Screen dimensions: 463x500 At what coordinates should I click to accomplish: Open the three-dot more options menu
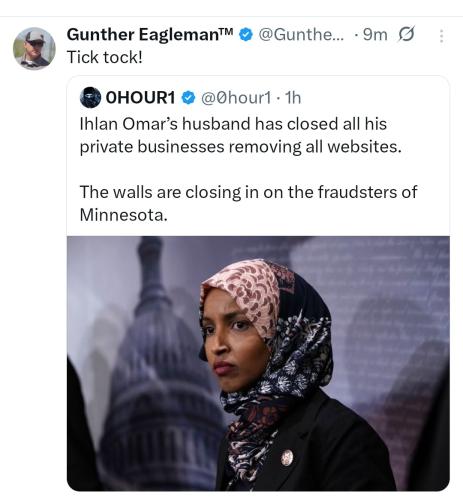click(441, 36)
